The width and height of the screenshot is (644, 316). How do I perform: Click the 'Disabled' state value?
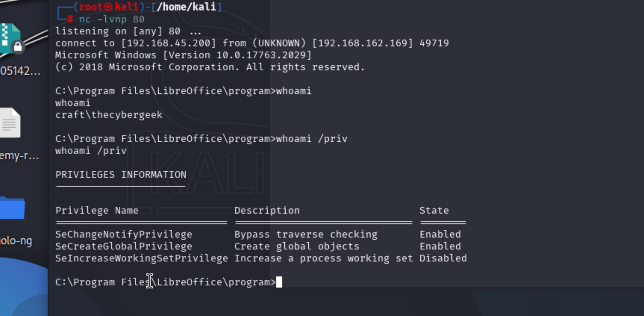(x=443, y=258)
